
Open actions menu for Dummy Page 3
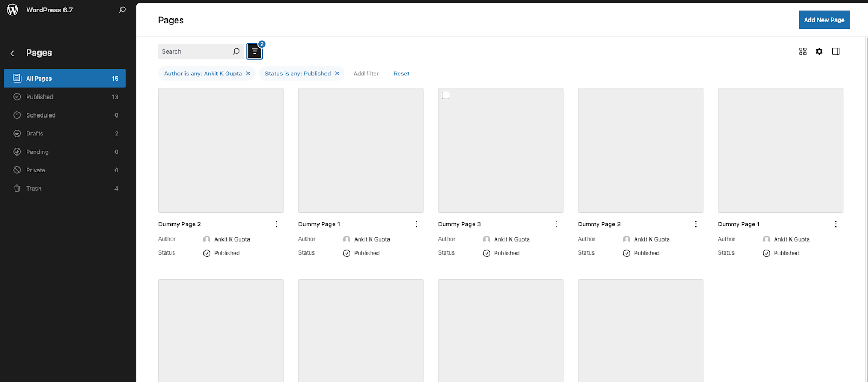[x=556, y=224]
